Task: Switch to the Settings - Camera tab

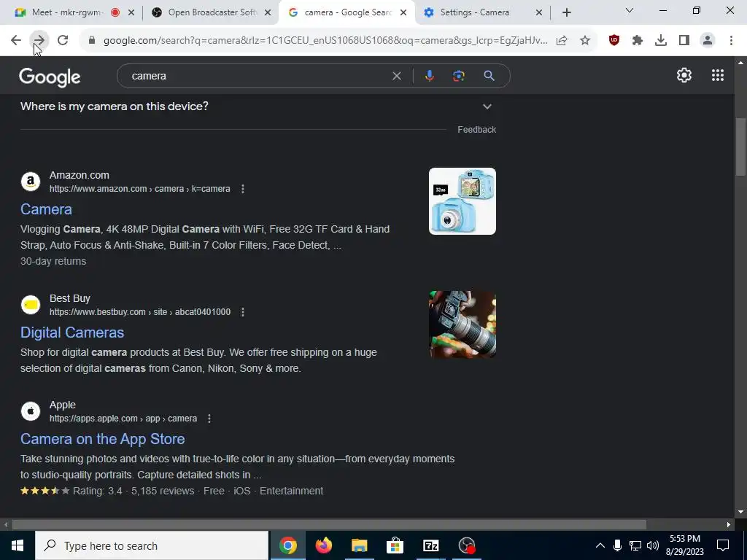Action: point(482,13)
